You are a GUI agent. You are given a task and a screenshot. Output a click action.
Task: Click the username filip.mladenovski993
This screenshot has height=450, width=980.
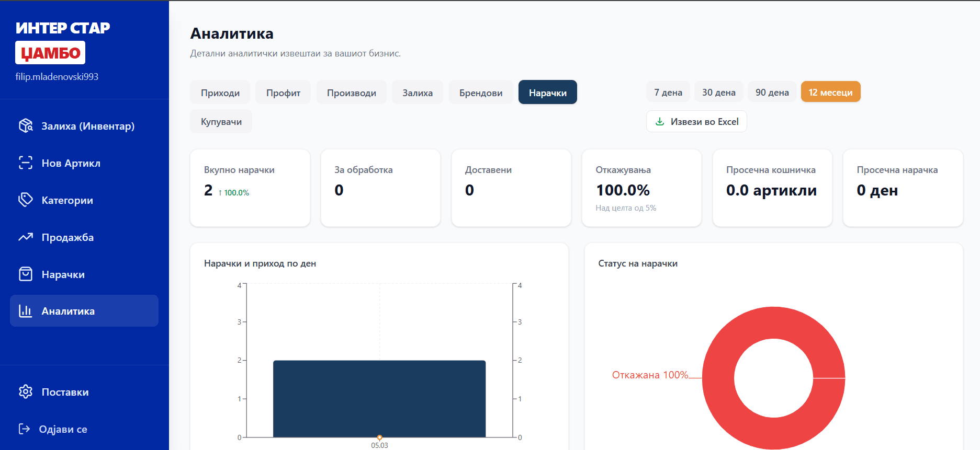click(57, 77)
